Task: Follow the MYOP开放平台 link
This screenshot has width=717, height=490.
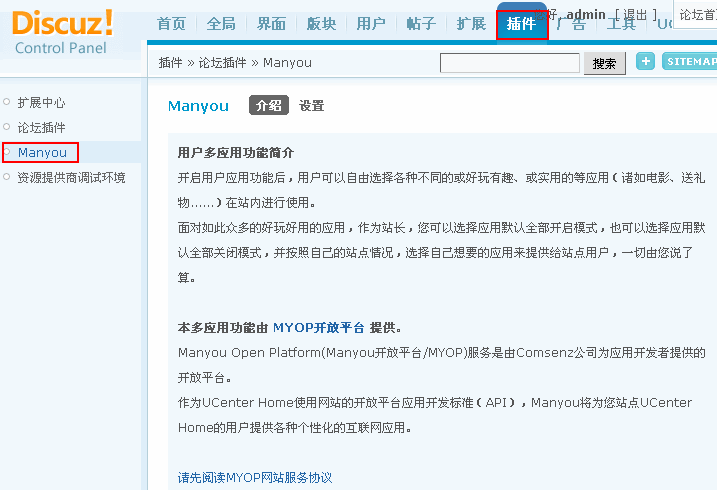Action: [x=318, y=328]
